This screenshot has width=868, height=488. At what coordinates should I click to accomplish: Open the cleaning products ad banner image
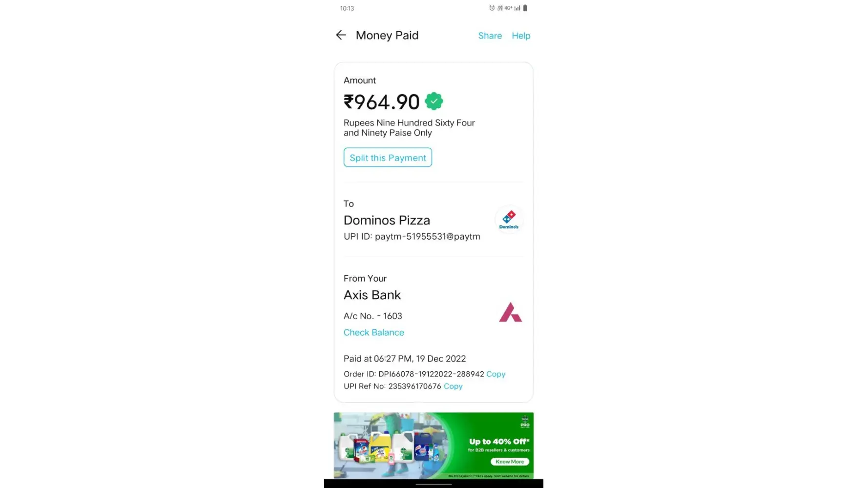(434, 446)
